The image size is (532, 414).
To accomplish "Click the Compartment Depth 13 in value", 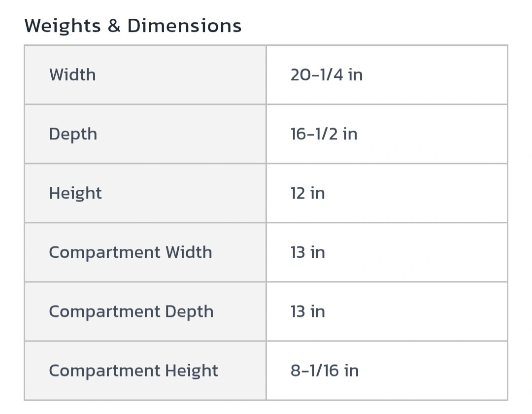I will (x=307, y=311).
